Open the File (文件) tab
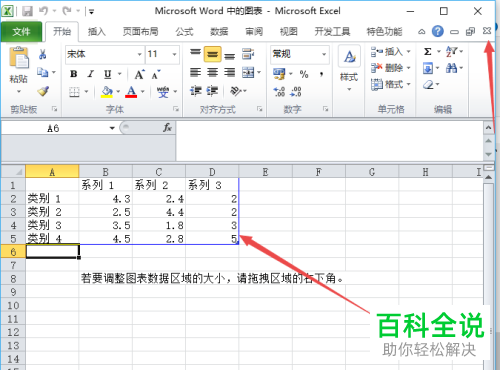Screen dimensions: 500x370 point(22,32)
